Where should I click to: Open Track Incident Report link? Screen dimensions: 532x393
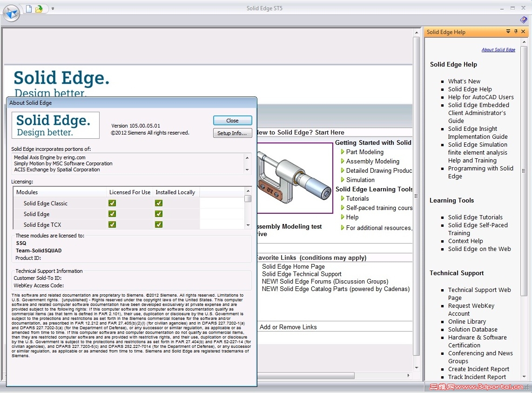tap(477, 377)
